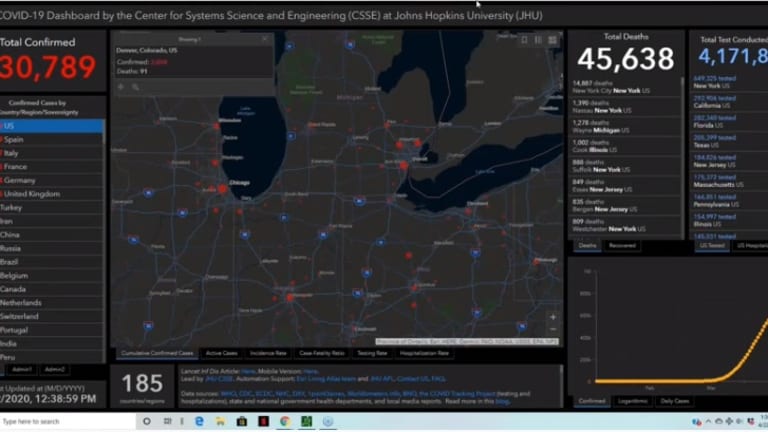Viewport: 768px width, 432px height.
Task: Select Netherlands in the country list
Action: point(51,303)
